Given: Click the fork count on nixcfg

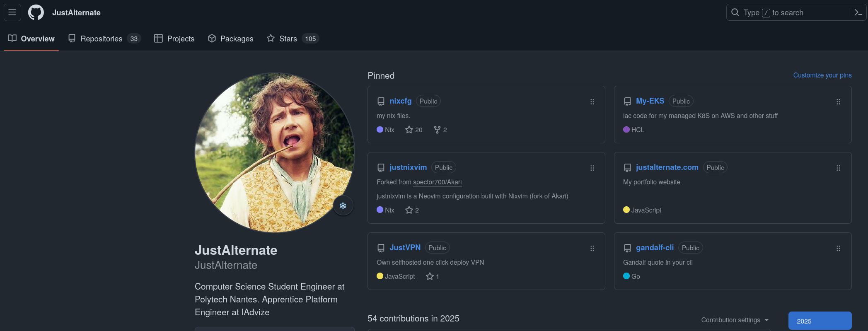Looking at the screenshot, I should click(x=440, y=130).
